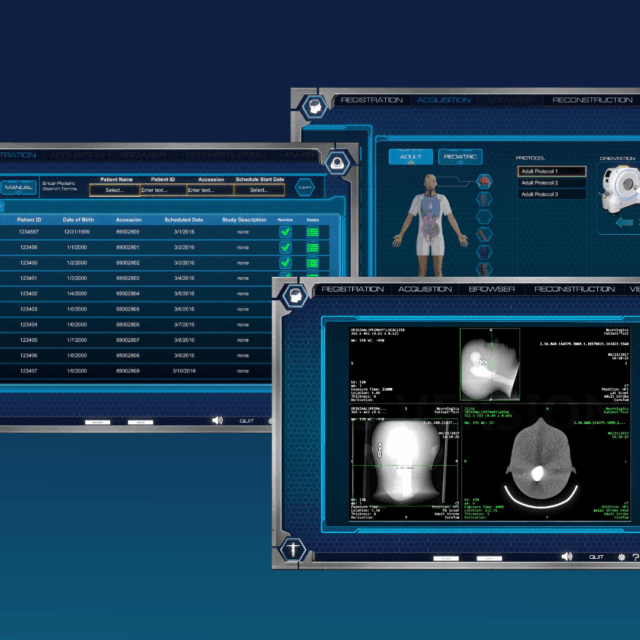Click the patient figure icon in viewer corner
640x640 pixels.
click(293, 549)
